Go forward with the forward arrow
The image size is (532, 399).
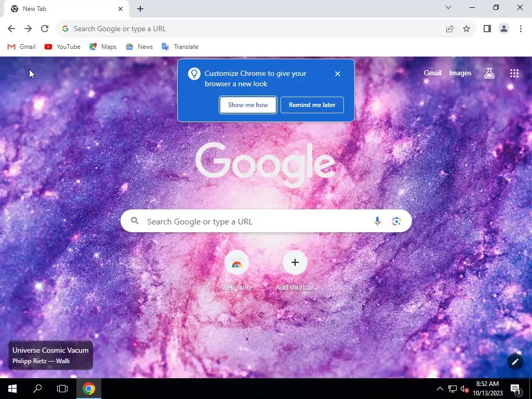click(x=28, y=29)
